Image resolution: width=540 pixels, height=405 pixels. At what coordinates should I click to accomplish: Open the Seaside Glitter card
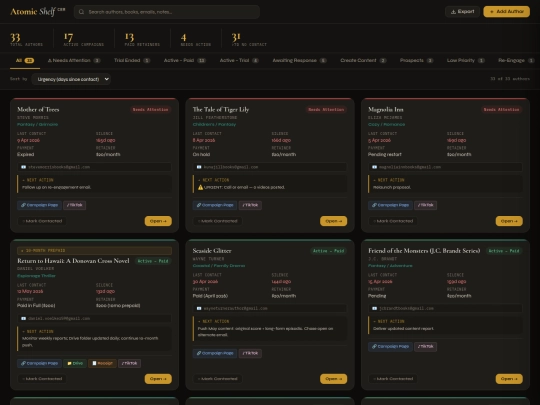coord(333,379)
